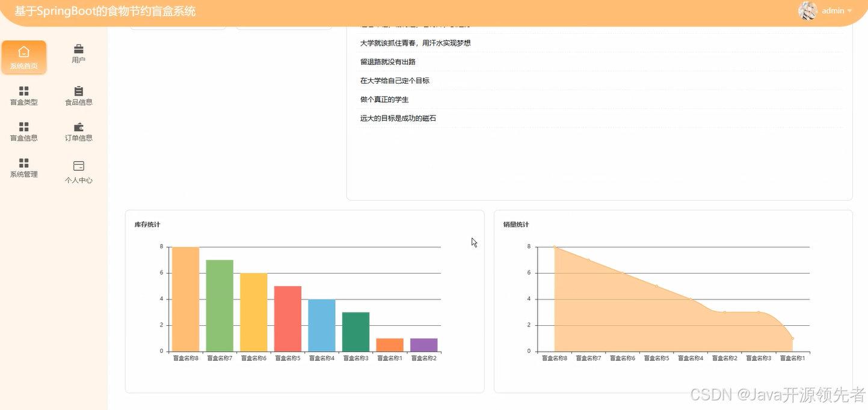Open news item 远大的目标是成功的磁石

coord(398,118)
